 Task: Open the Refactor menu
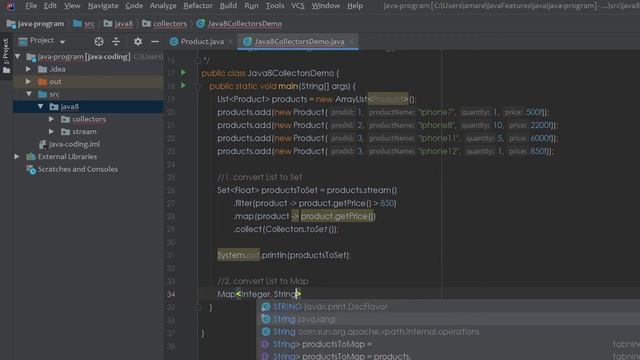(198, 6)
